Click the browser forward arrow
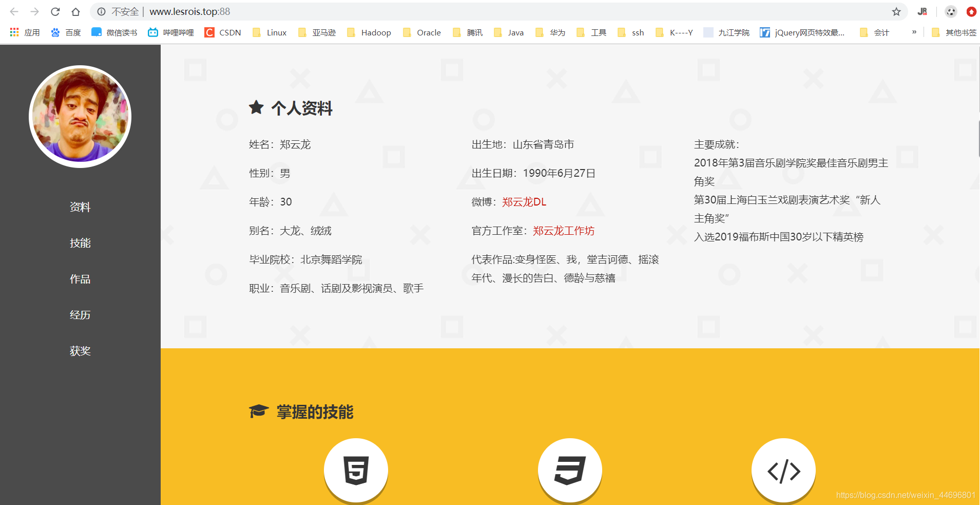Viewport: 980px width, 505px height. tap(35, 11)
